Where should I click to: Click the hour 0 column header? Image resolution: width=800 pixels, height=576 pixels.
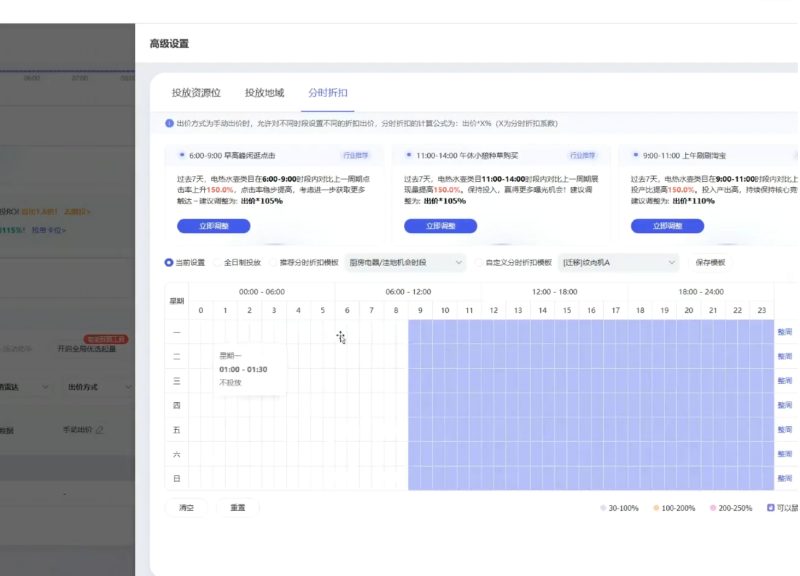pos(201,310)
